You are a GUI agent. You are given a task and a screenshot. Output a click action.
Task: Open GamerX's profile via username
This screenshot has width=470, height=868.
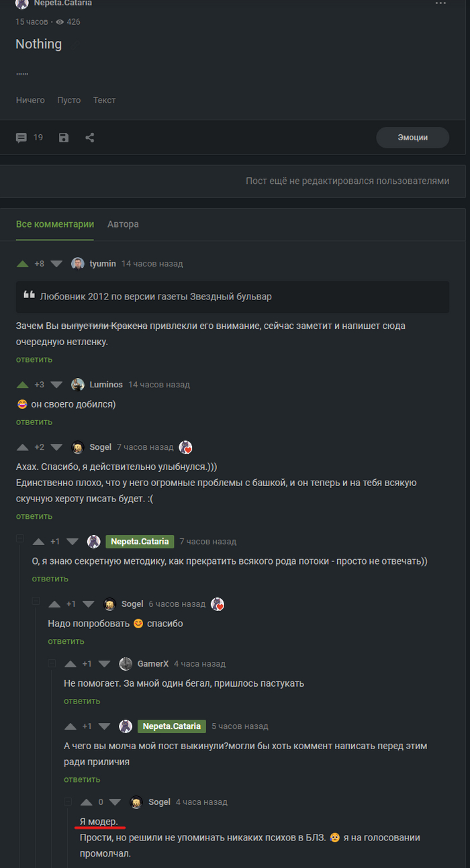point(153,664)
